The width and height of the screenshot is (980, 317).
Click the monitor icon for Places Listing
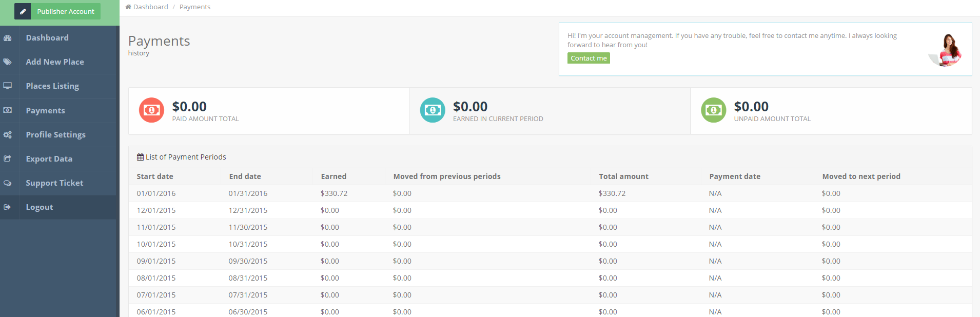[x=8, y=86]
